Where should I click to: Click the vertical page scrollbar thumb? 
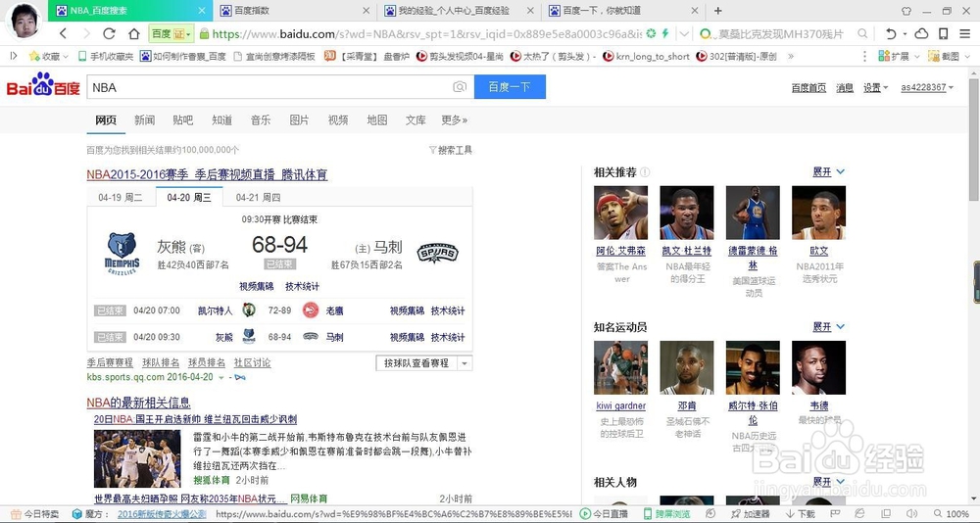point(974,140)
